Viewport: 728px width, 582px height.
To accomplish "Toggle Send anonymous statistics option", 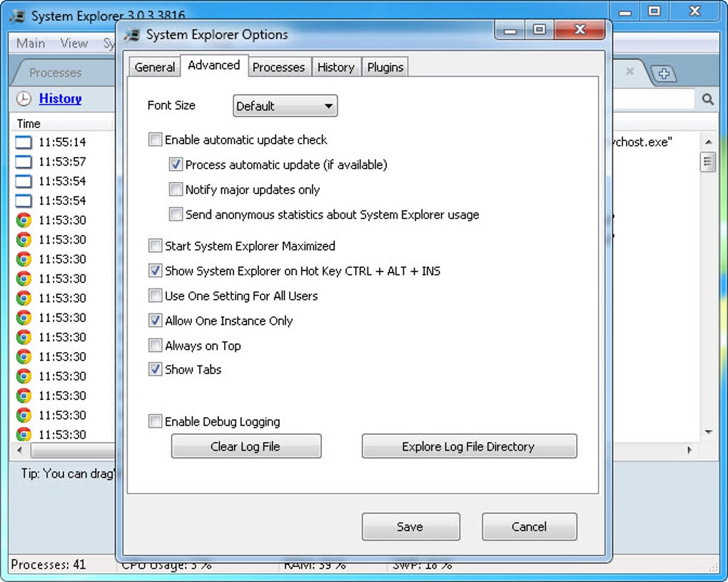I will pyautogui.click(x=176, y=214).
